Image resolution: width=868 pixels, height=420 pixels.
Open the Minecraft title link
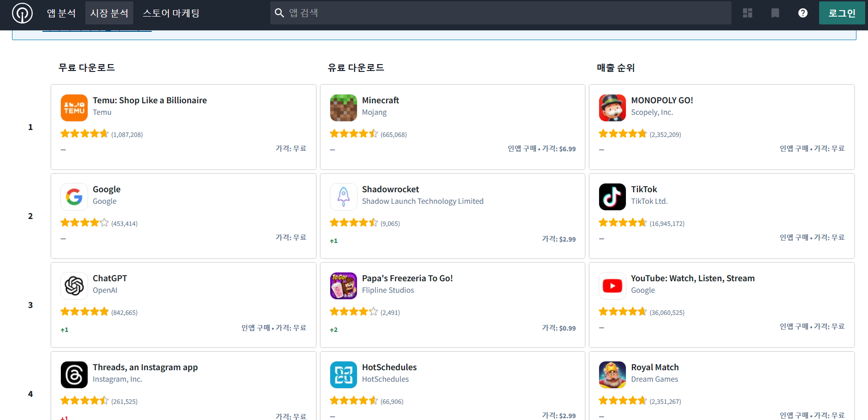click(x=380, y=101)
